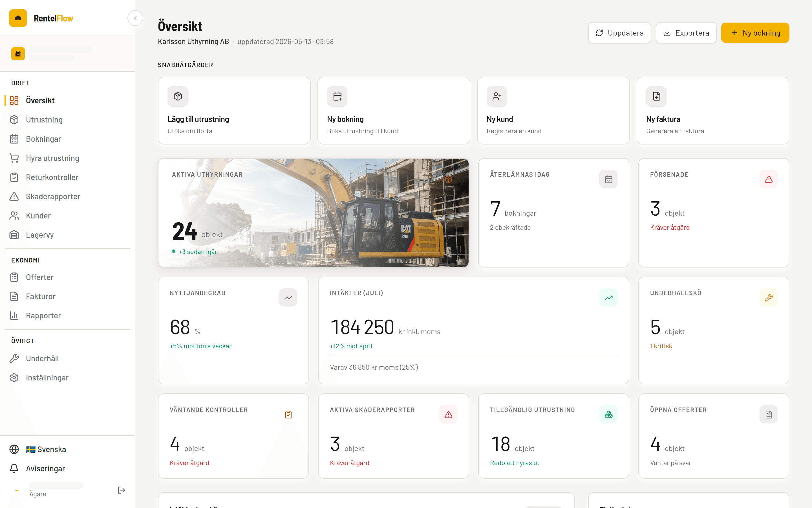Click the logout icon beside Ägare
This screenshot has width=812, height=508.
(122, 490)
